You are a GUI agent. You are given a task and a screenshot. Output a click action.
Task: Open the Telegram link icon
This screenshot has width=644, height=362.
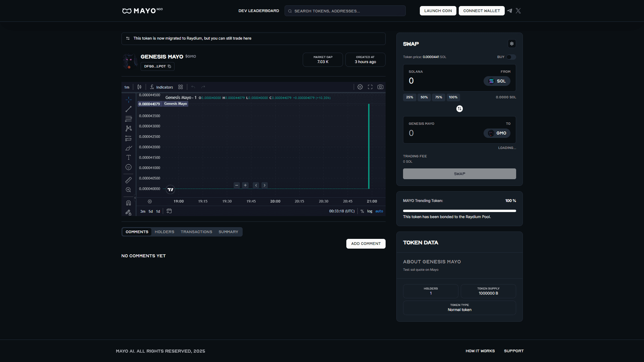point(509,11)
